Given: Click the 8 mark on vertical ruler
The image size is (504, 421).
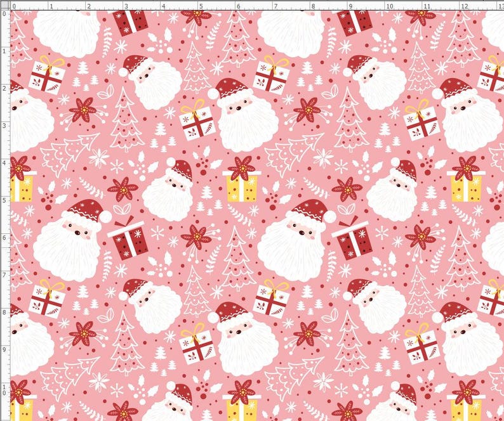Looking at the screenshot, I should tap(4, 313).
